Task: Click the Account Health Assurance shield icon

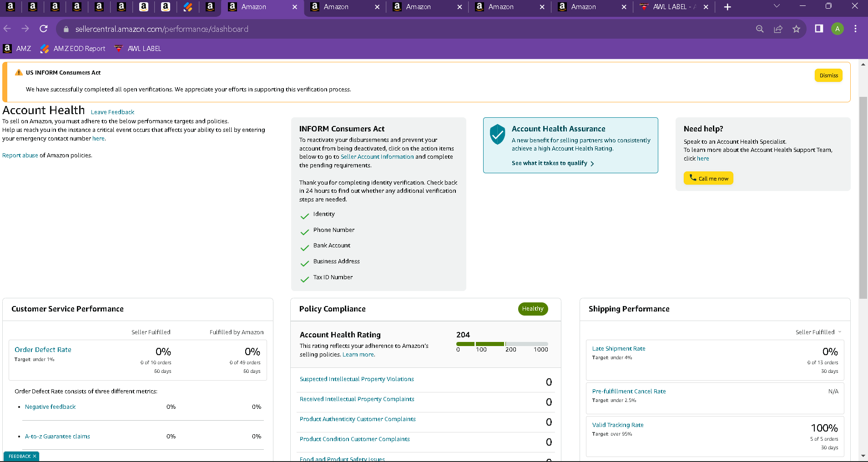Action: click(x=497, y=134)
